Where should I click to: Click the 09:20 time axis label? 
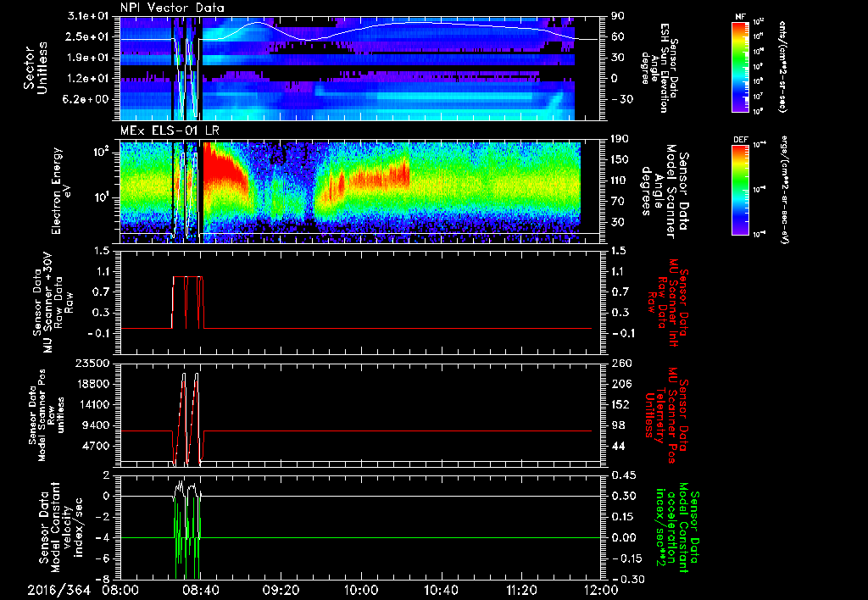tap(281, 590)
